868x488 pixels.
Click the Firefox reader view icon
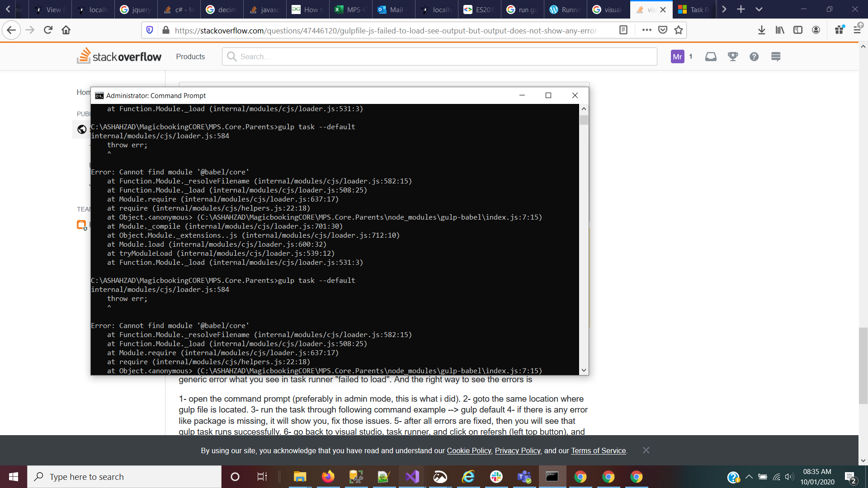(623, 30)
